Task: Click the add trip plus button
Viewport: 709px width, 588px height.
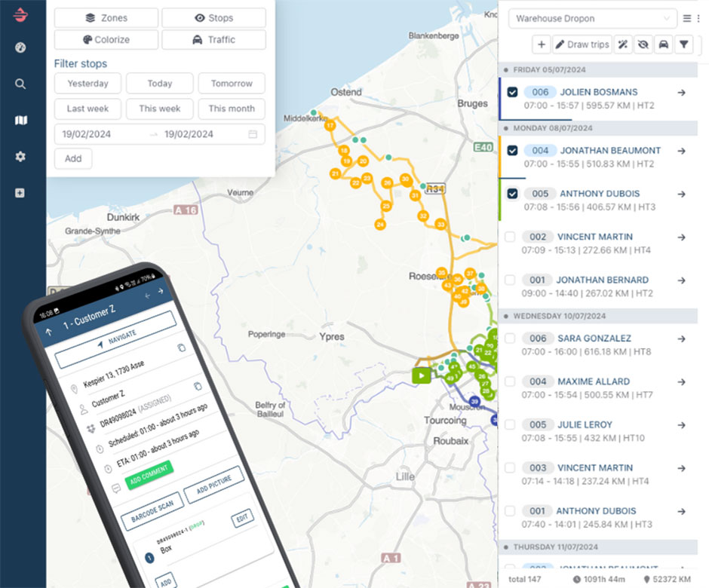Action: click(x=542, y=44)
